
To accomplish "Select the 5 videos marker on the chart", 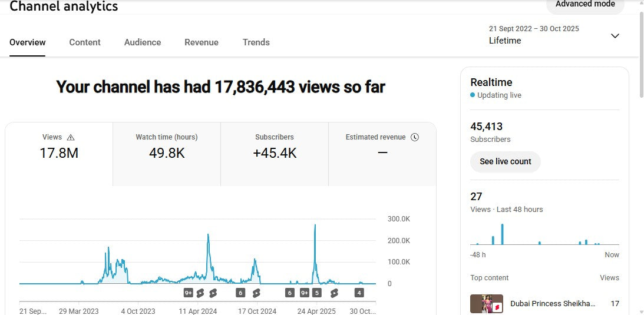I will click(x=317, y=293).
